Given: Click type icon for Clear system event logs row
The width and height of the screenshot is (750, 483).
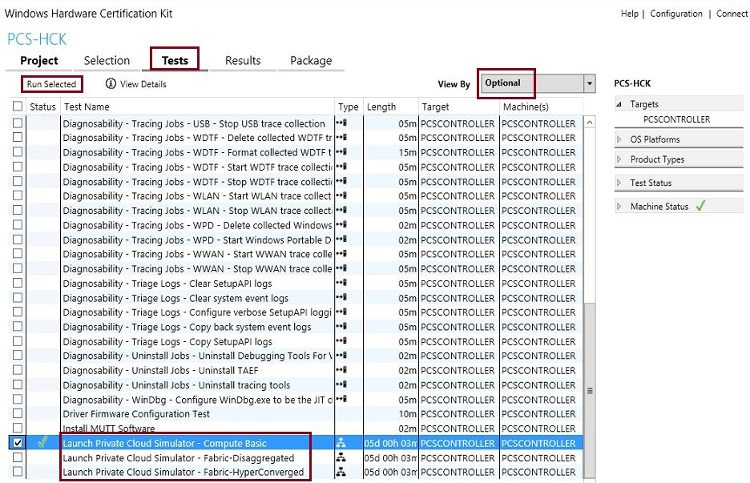Looking at the screenshot, I should (x=342, y=297).
